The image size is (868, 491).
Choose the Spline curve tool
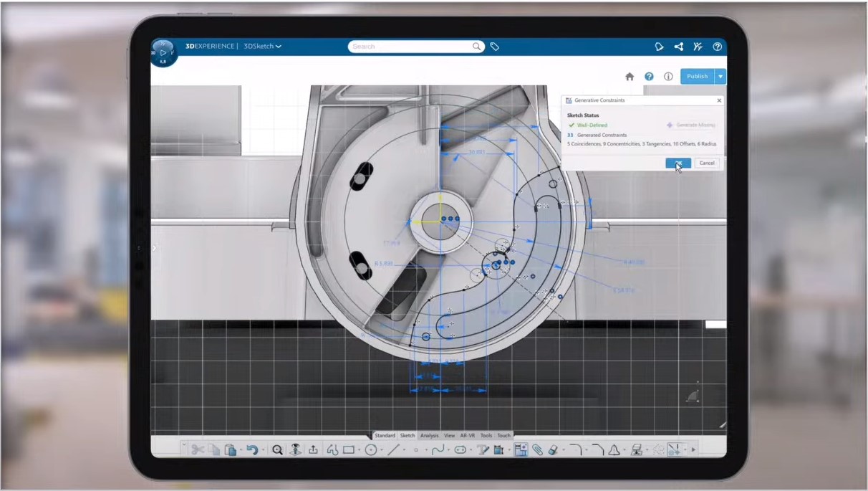438,450
